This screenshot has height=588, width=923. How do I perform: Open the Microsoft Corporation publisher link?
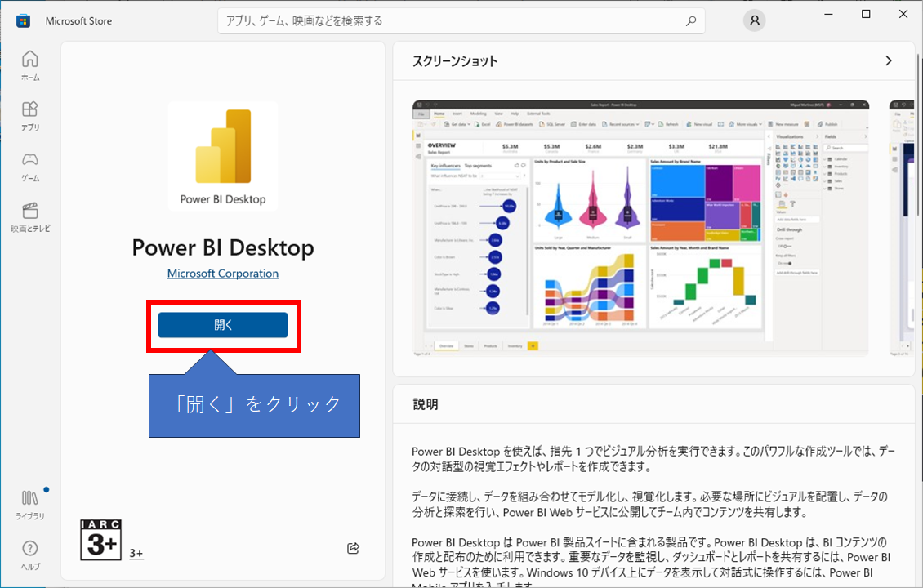223,274
